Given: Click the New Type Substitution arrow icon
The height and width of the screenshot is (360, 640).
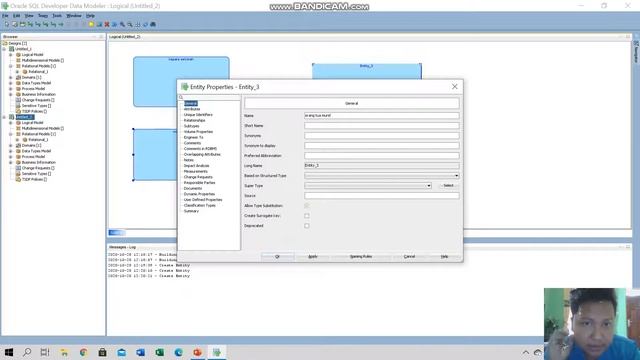Looking at the screenshot, I should pyautogui.click(x=61, y=24).
